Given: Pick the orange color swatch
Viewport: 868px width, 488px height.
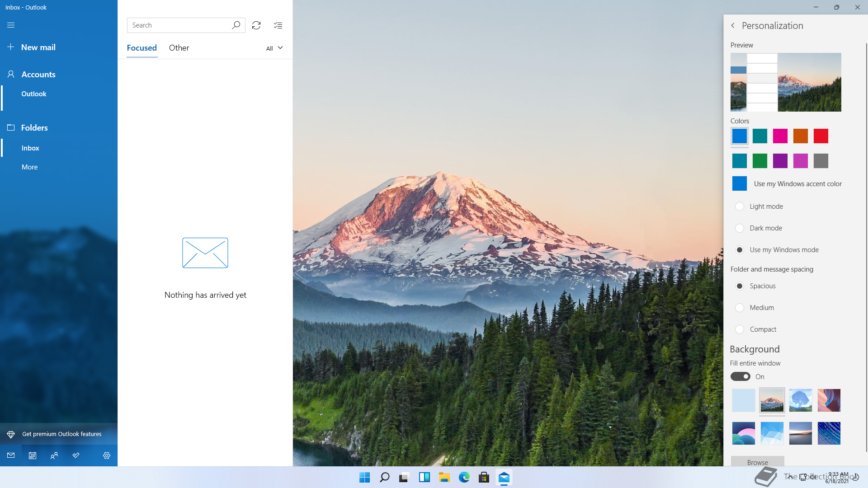Looking at the screenshot, I should (801, 136).
